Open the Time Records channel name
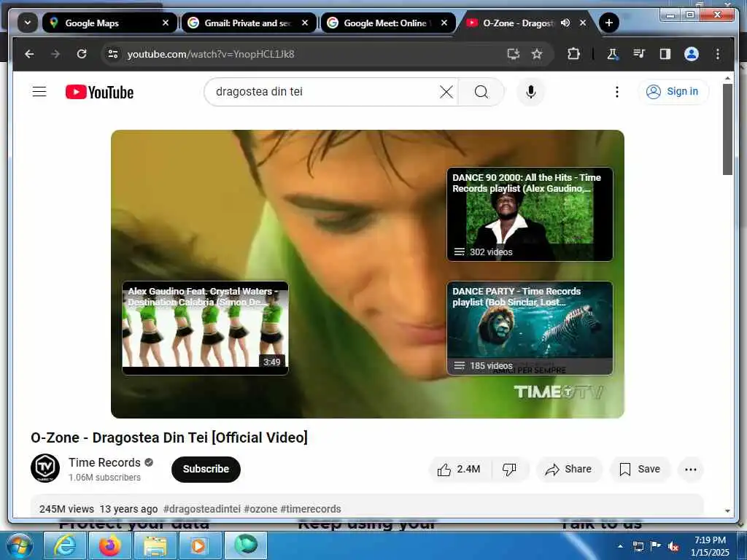This screenshot has height=560, width=747. (x=104, y=462)
